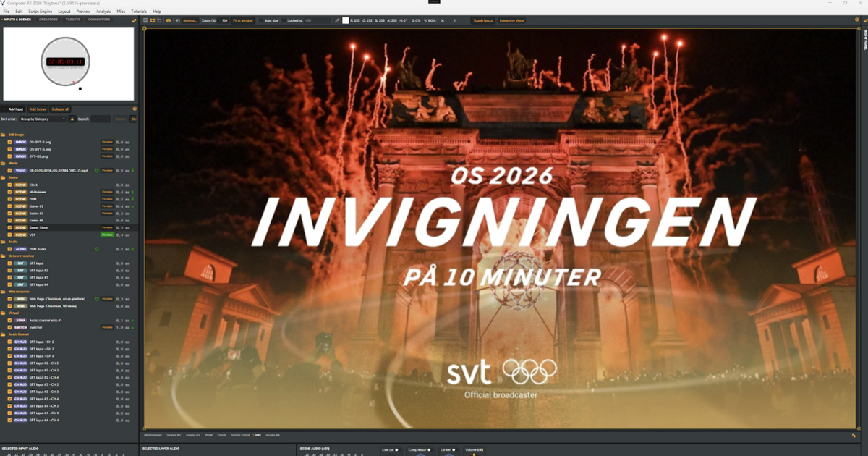Open the Group by Category sort dropdown

[42, 119]
